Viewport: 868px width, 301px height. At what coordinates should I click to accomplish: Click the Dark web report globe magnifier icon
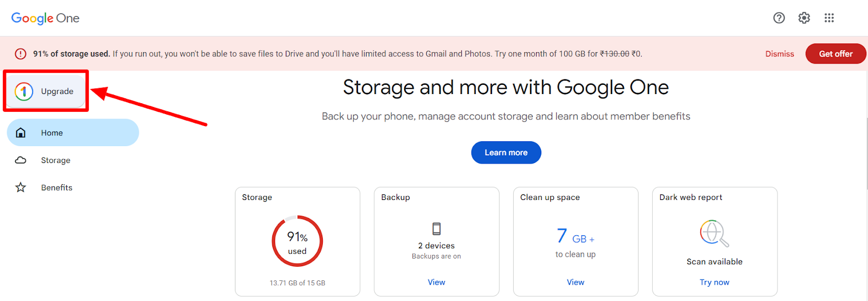tap(714, 233)
